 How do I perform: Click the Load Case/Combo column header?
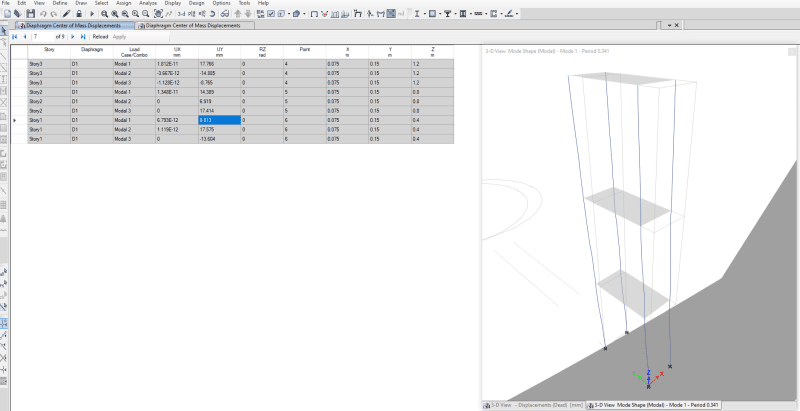coord(134,52)
